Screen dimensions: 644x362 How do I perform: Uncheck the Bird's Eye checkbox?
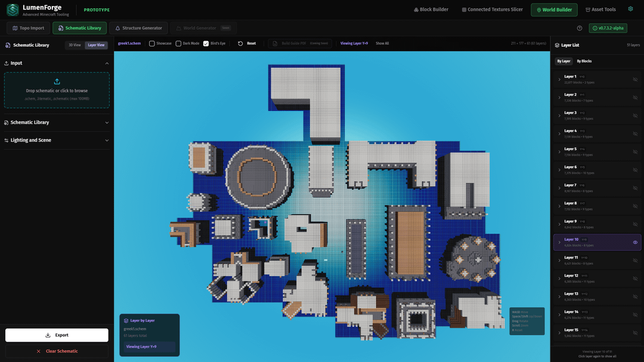pos(206,44)
